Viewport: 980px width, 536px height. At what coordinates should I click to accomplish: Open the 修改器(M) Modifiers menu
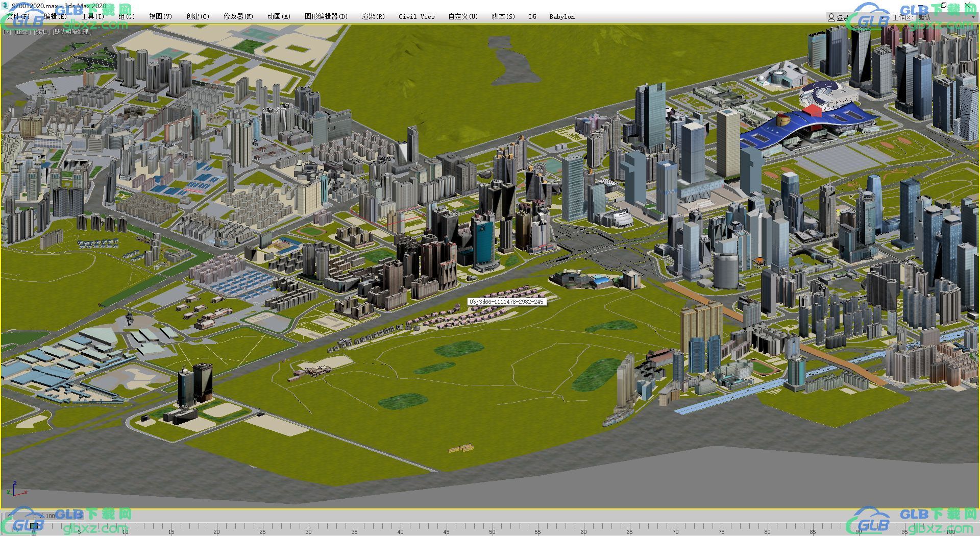tap(238, 17)
